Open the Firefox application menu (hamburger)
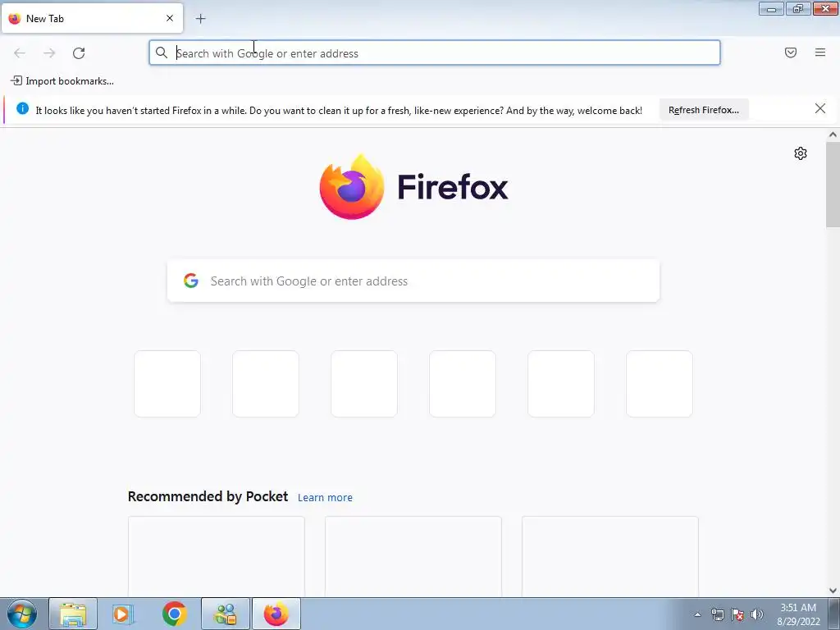The width and height of the screenshot is (840, 630). point(820,52)
